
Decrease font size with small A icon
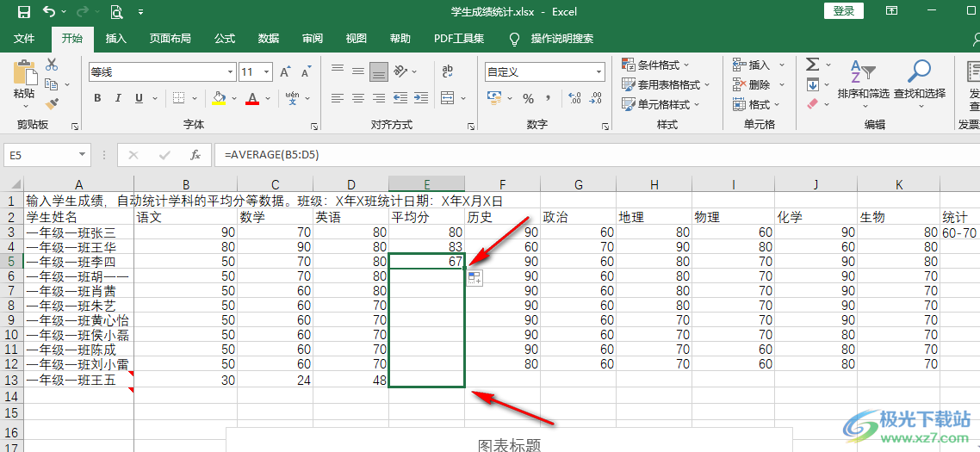(306, 72)
